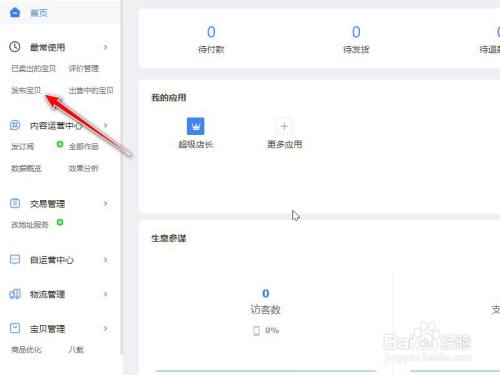Open the 自运营中心 menu heading
This screenshot has width=500, height=375.
tap(52, 260)
